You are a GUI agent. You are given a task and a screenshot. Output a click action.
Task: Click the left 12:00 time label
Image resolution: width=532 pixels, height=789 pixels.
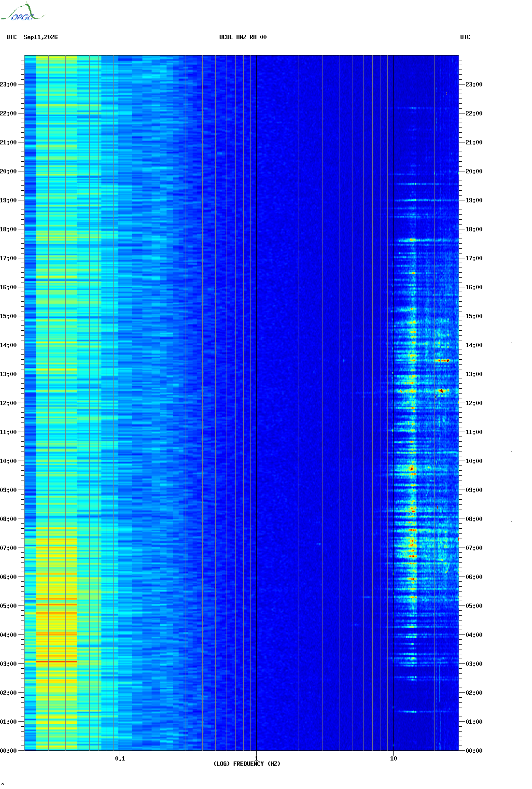8,403
